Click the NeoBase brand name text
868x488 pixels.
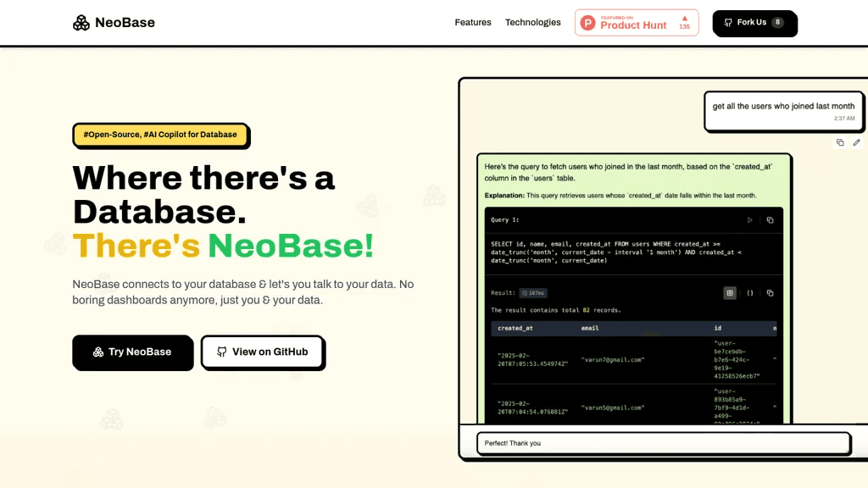[x=125, y=23]
